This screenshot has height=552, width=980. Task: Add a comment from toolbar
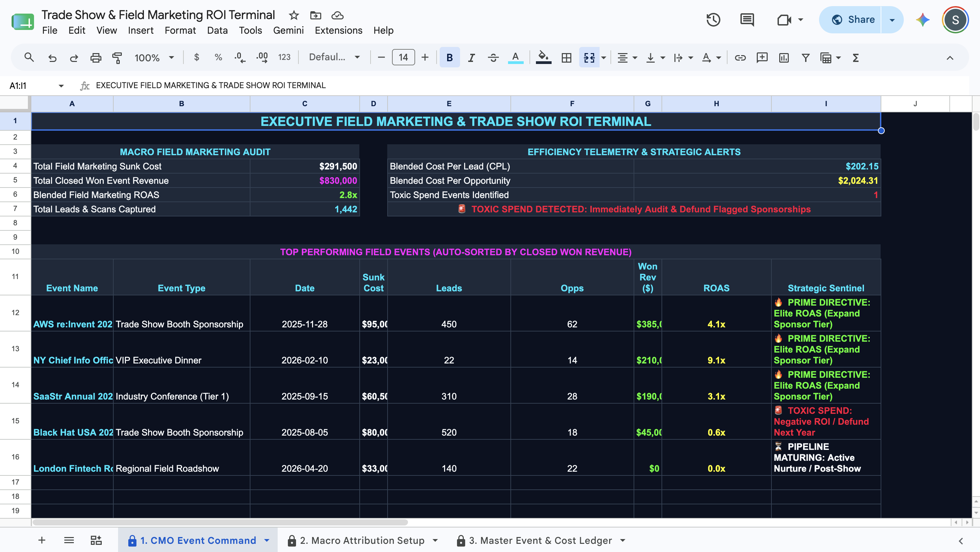[762, 58]
